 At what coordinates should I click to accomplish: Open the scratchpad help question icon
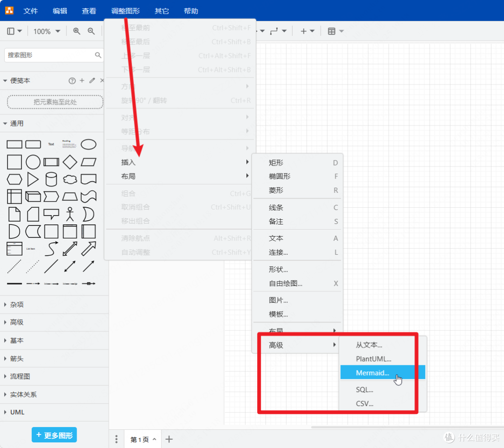(72, 81)
